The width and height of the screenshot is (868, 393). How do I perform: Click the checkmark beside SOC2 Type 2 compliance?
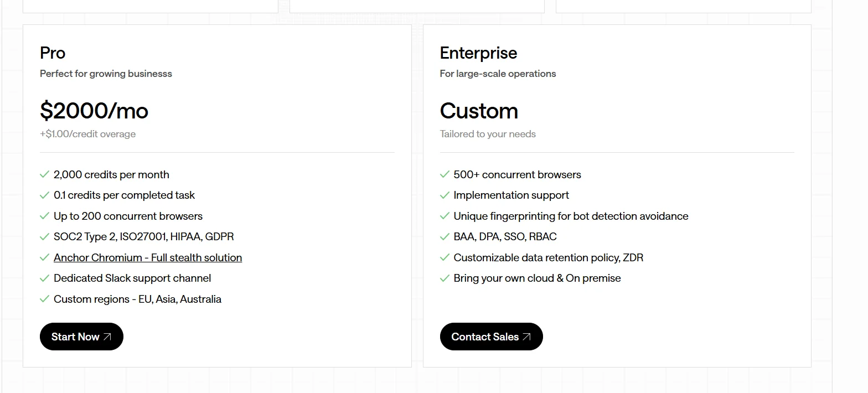45,236
